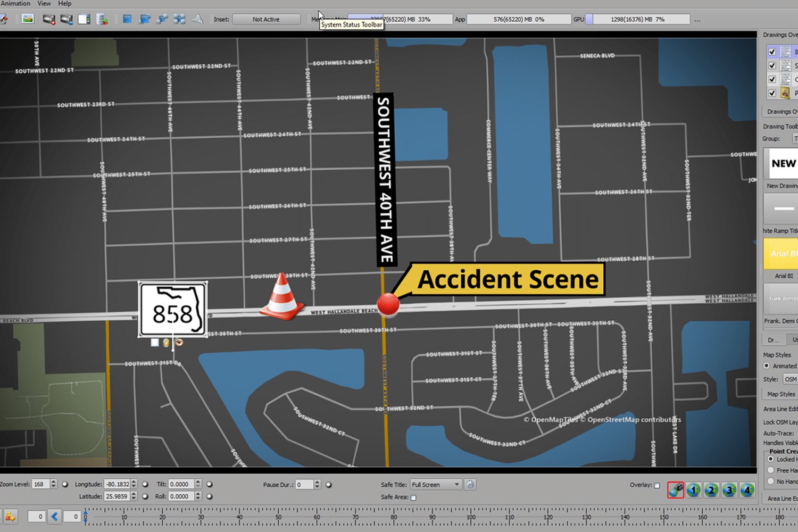Click the gear icon beside Safe Title

coord(470,485)
